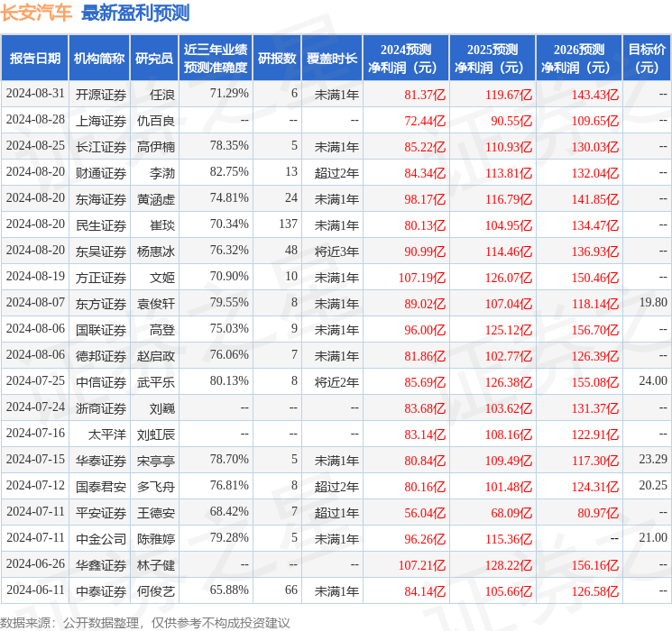Screen dimensions: 672x631
Task: Click the 2025预测净利润 column header
Action: 492,59
